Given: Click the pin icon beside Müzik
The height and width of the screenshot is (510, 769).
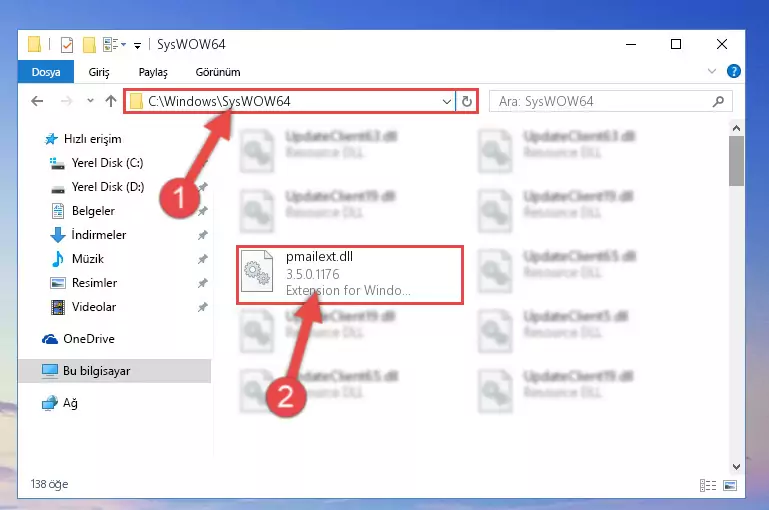Looking at the screenshot, I should point(203,259).
